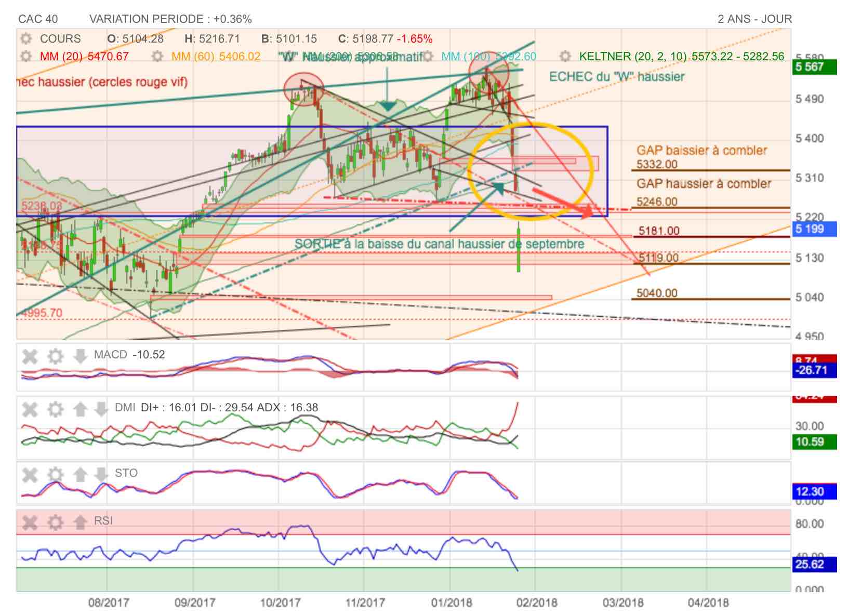Remove the RSI indicator panel
The height and width of the screenshot is (616, 848).
[30, 522]
